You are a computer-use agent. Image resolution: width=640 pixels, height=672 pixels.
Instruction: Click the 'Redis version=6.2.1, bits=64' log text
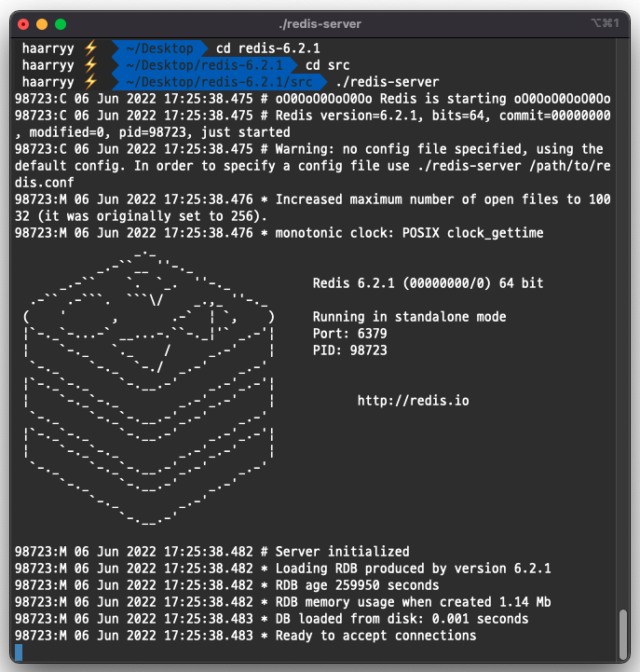(379, 116)
